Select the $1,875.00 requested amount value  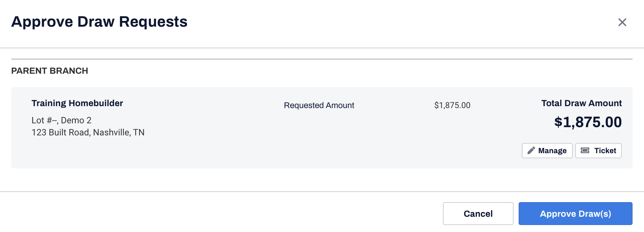tap(452, 105)
